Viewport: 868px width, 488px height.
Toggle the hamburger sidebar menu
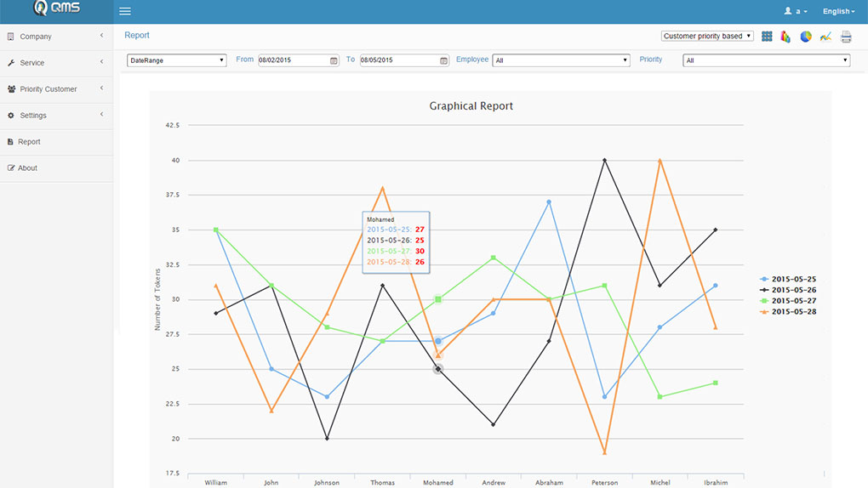tap(125, 11)
